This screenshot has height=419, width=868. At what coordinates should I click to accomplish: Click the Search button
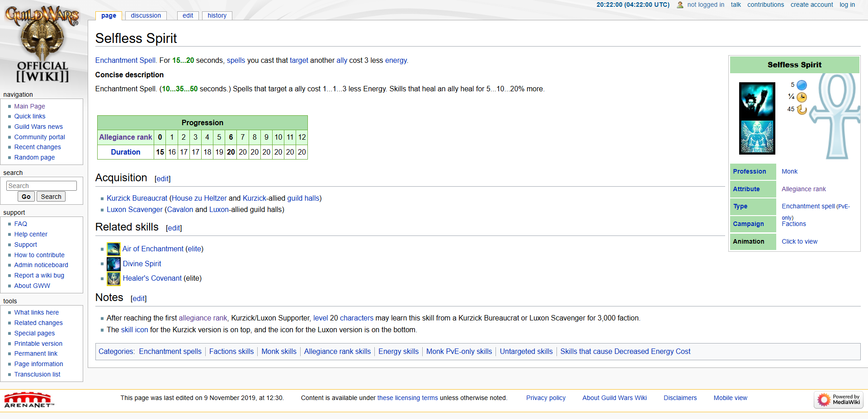click(51, 197)
